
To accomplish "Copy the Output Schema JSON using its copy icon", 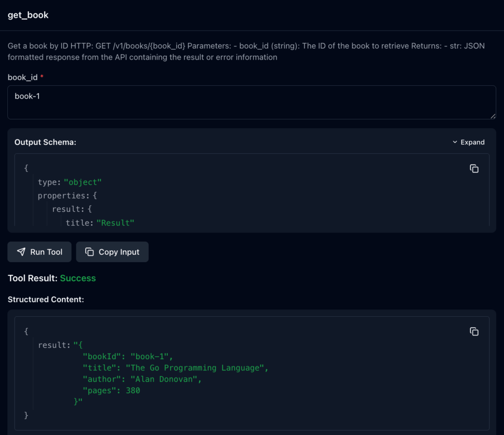I will coord(474,168).
